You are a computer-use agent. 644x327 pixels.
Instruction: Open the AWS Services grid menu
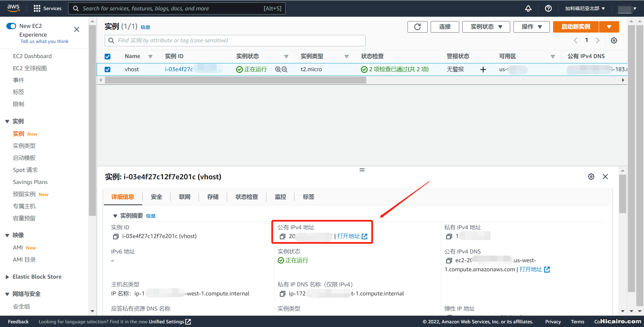pyautogui.click(x=37, y=8)
